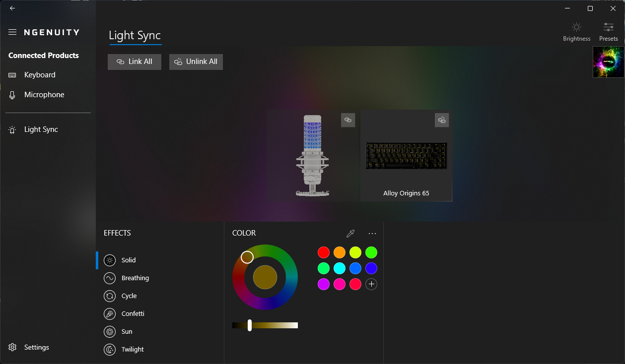Screen dimensions: 625x364
Task: Pick the red swatch in top row
Action: 324,252
